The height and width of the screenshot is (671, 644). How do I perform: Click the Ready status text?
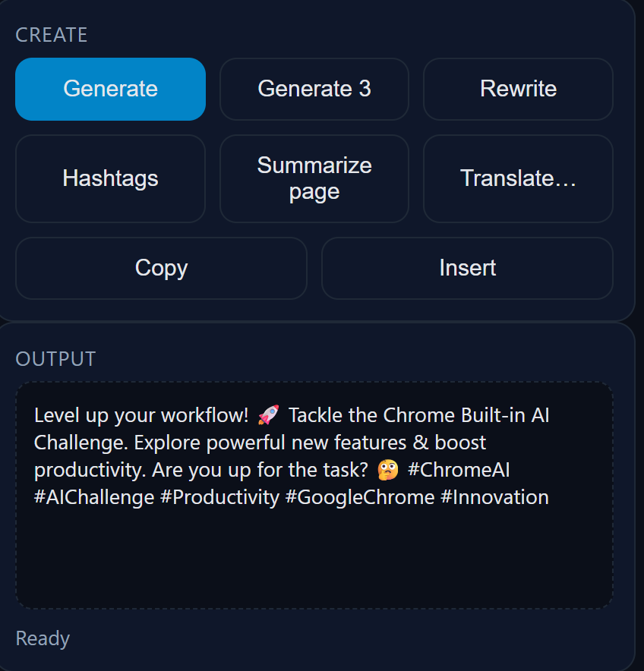coord(43,638)
